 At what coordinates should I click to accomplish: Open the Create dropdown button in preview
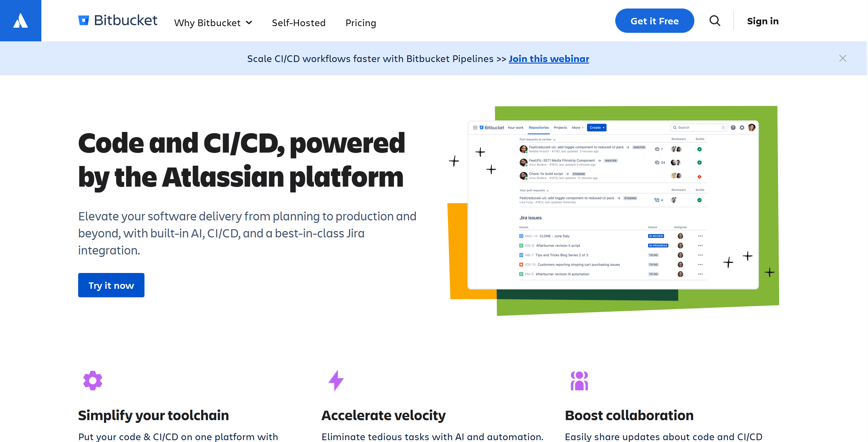coord(597,128)
